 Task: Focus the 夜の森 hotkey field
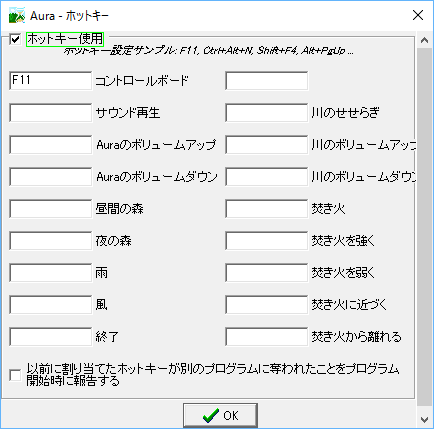click(50, 241)
